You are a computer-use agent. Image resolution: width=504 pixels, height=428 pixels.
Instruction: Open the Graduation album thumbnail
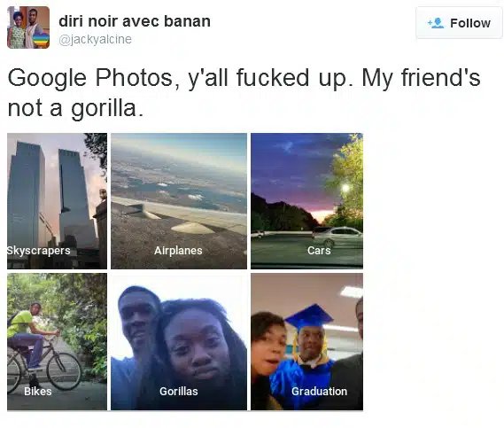coord(307,342)
